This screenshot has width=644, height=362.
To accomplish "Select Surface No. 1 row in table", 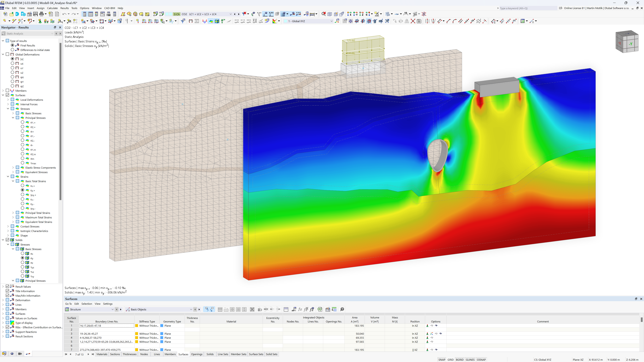I will [x=72, y=326].
